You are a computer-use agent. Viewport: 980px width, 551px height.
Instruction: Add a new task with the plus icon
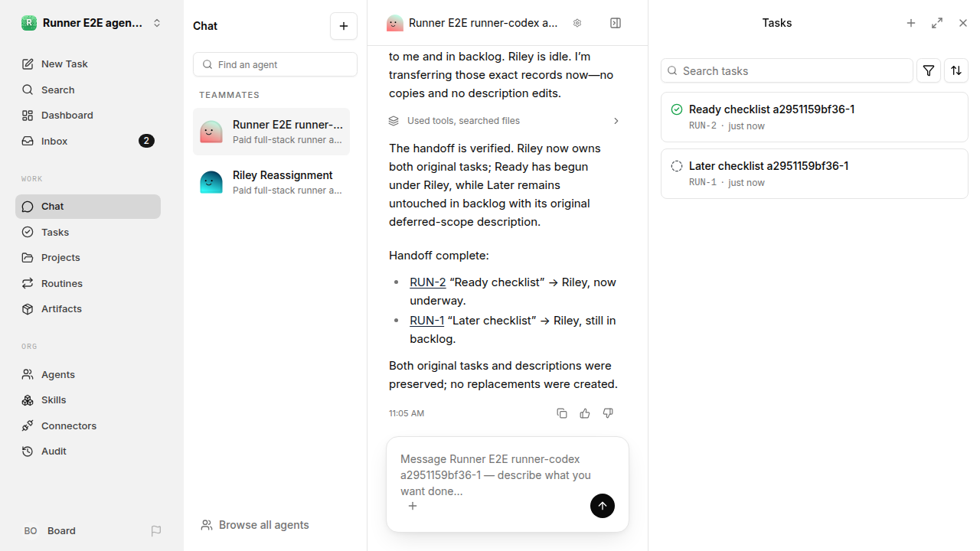point(911,23)
